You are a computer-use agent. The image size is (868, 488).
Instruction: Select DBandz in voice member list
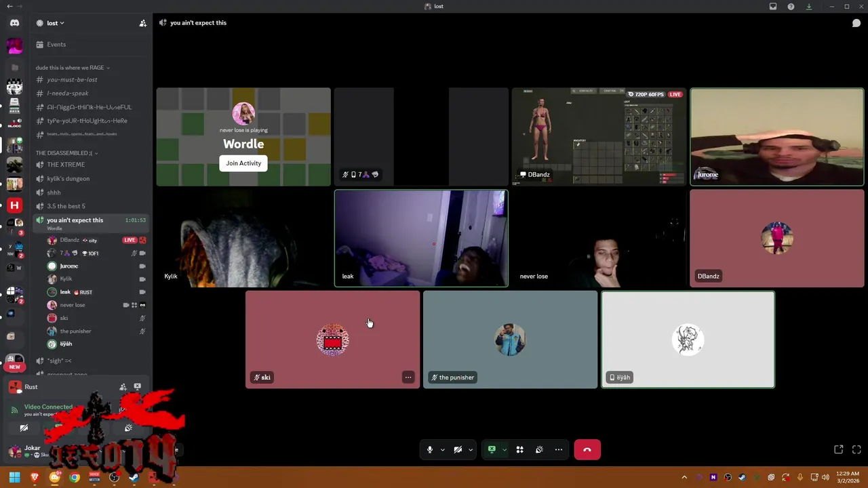96,240
